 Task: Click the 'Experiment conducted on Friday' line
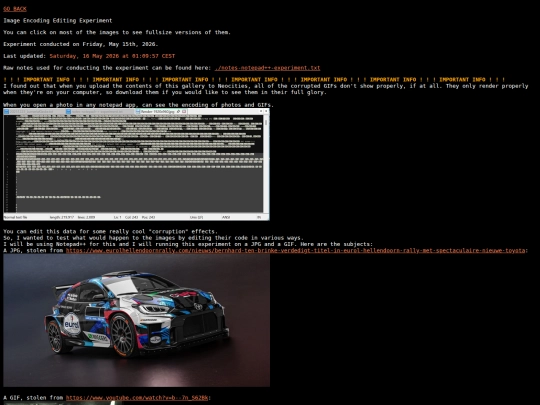pyautogui.click(x=81, y=44)
